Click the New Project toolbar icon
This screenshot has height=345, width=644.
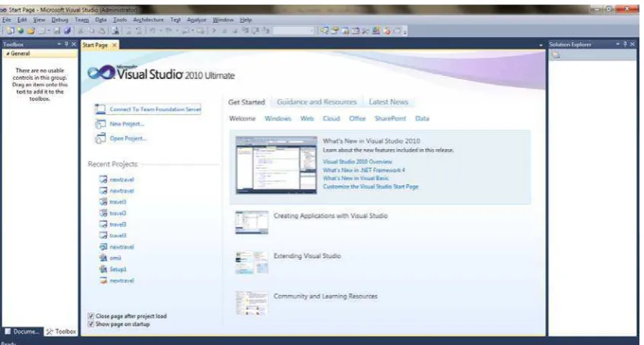tap(10, 31)
